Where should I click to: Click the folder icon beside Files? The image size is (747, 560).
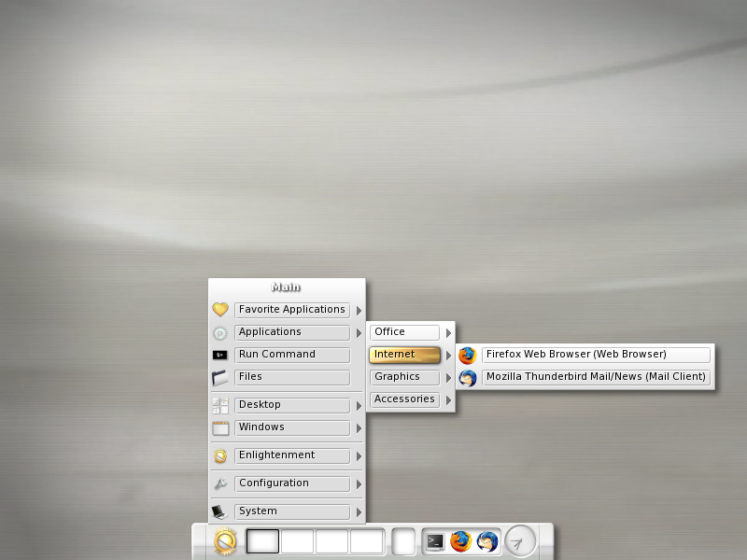[x=220, y=378]
